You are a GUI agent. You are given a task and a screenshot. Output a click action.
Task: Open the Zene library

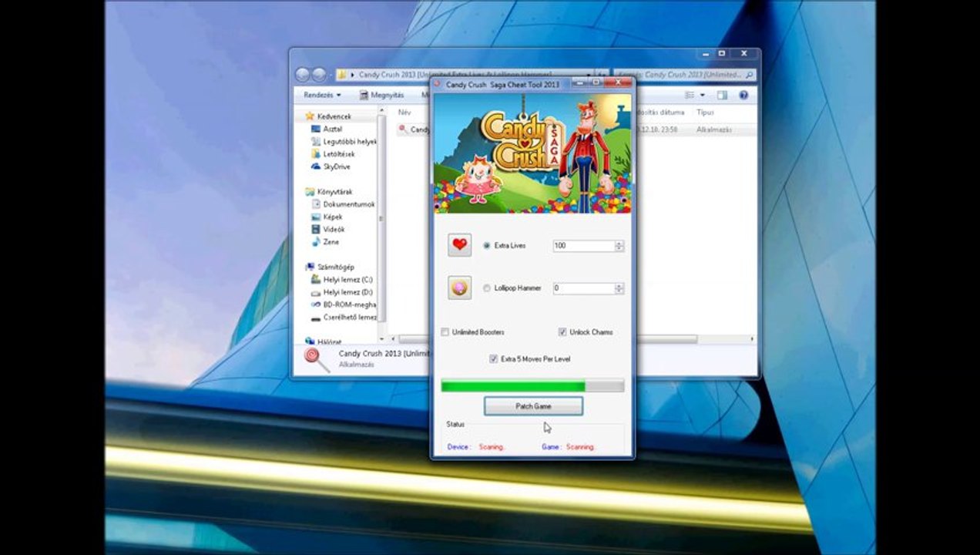[331, 242]
